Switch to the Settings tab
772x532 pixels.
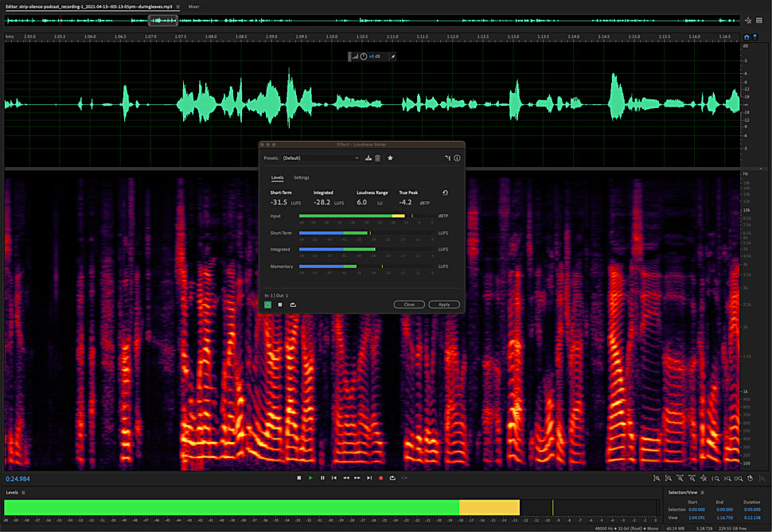pyautogui.click(x=302, y=177)
